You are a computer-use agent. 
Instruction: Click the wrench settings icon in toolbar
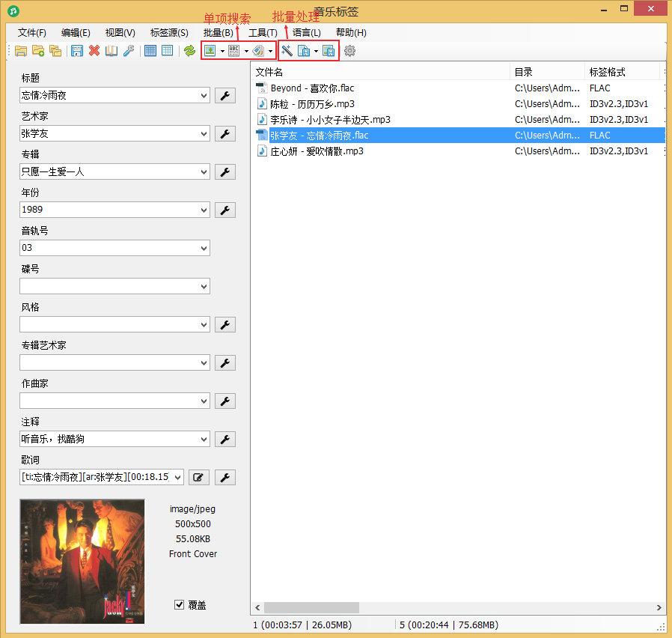(129, 50)
